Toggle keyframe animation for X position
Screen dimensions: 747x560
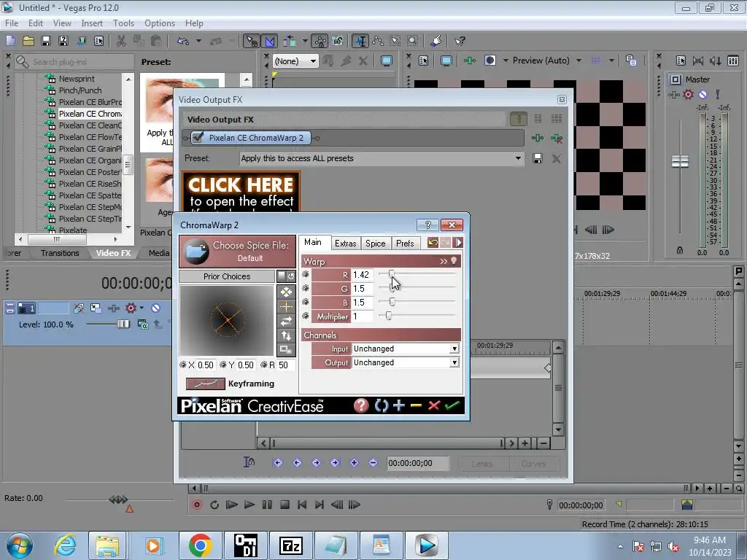[x=183, y=365]
